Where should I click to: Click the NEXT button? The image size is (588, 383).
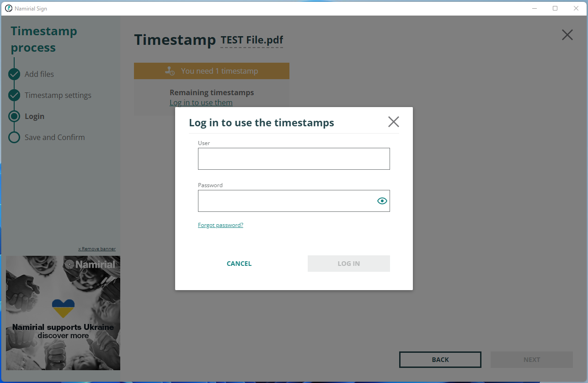532,360
